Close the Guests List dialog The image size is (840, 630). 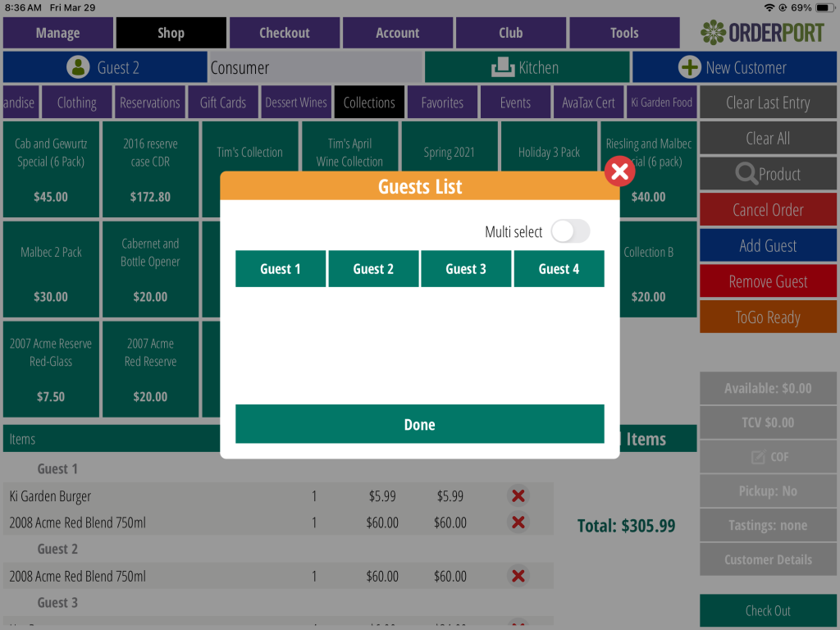[x=620, y=172]
